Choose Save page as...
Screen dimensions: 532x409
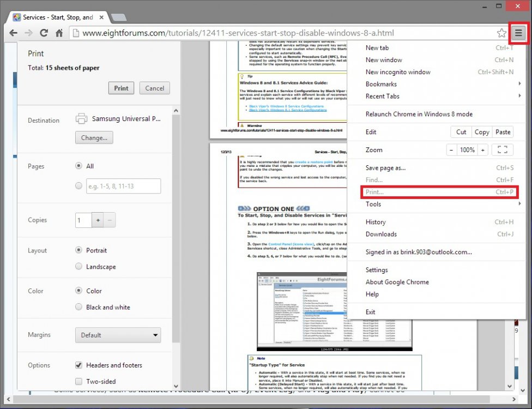[436, 167]
